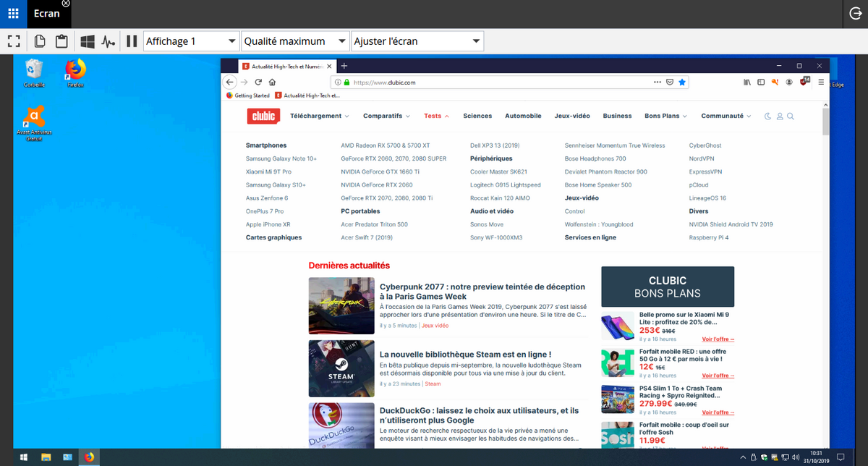Click the orange key extension icon
This screenshot has width=868, height=466.
click(x=775, y=82)
